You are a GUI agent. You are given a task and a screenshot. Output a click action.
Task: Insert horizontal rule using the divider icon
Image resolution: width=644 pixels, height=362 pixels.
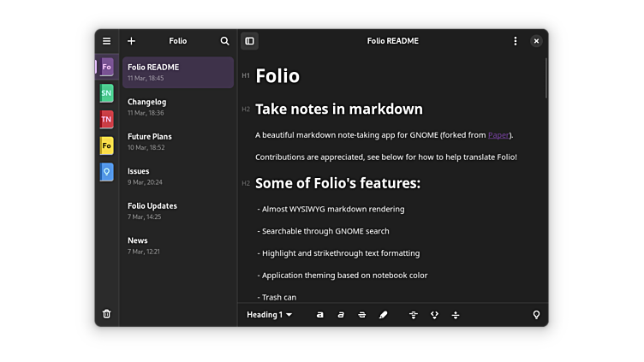pyautogui.click(x=455, y=315)
